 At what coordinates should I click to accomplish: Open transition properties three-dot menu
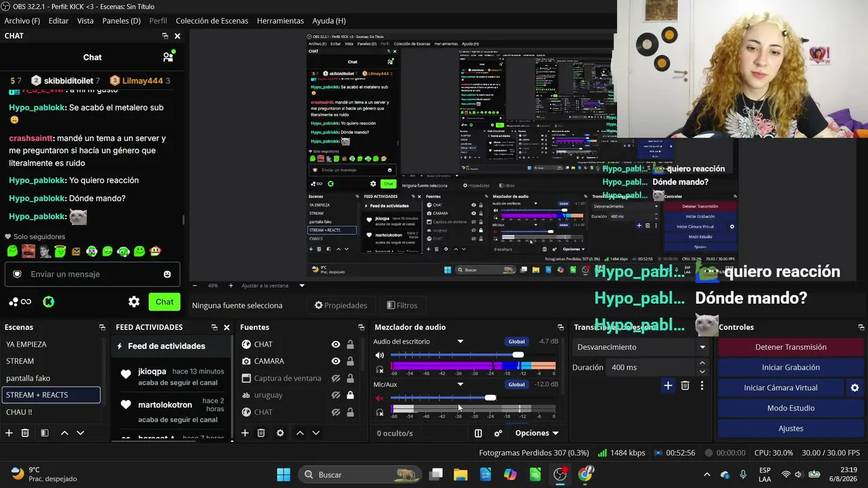702,386
